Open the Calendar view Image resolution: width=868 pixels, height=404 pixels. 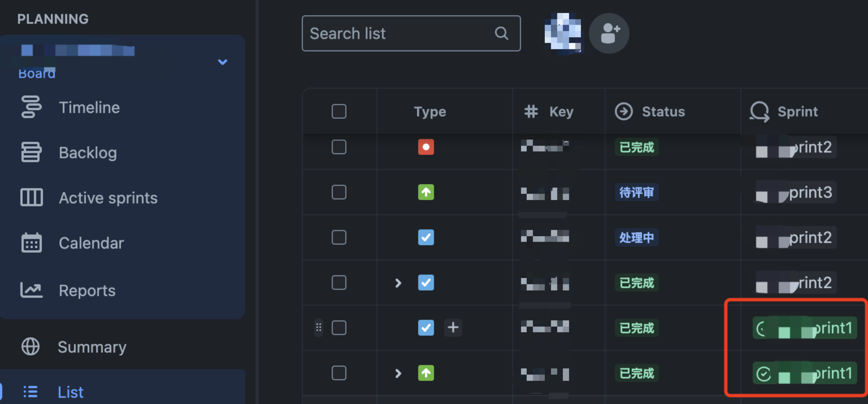91,243
